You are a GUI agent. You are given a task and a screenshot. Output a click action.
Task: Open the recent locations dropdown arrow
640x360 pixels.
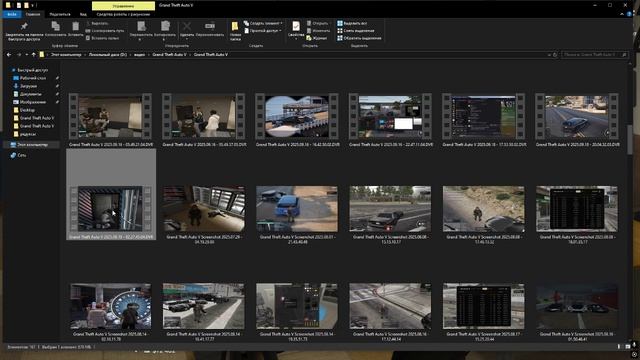coord(27,54)
